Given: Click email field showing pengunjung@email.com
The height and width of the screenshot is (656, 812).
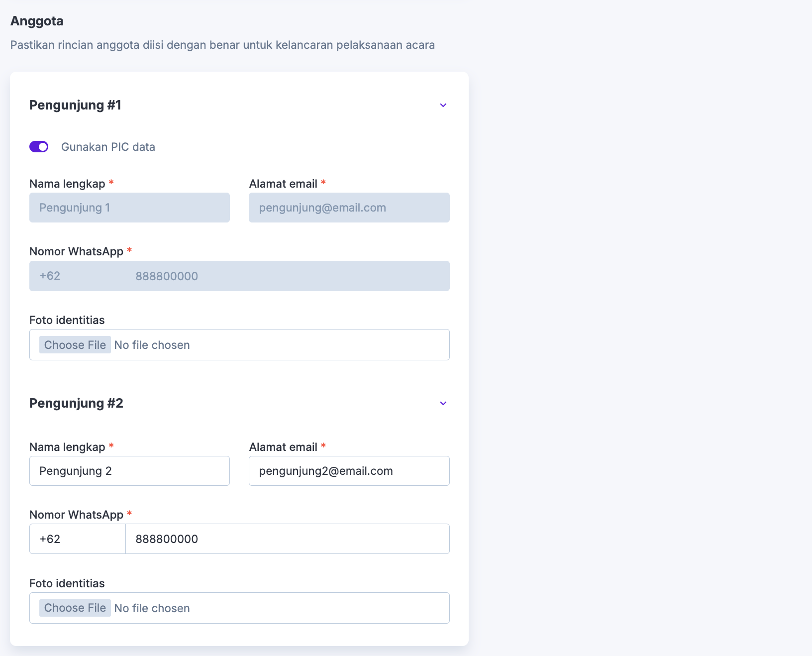Looking at the screenshot, I should point(349,208).
